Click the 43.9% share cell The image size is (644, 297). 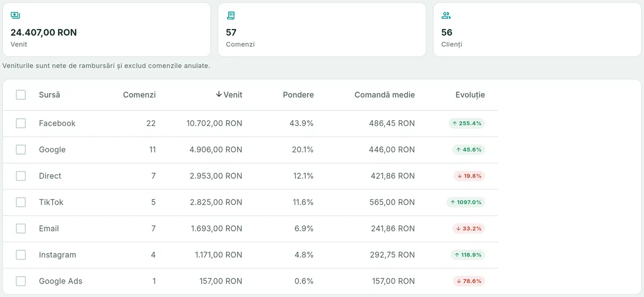(x=302, y=123)
